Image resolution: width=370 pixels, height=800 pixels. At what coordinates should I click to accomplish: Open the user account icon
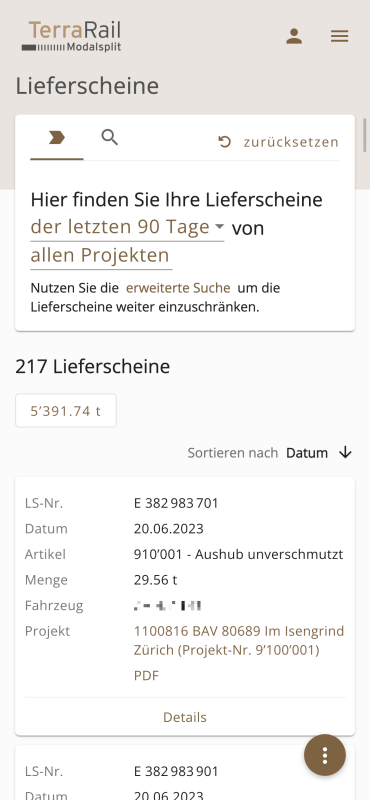coord(294,36)
